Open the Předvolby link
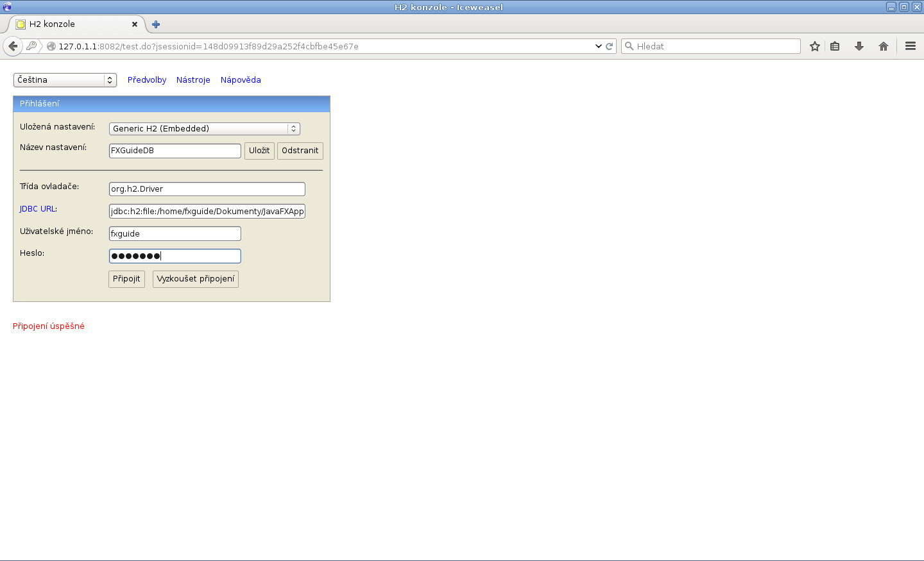The height and width of the screenshot is (561, 924). point(147,80)
